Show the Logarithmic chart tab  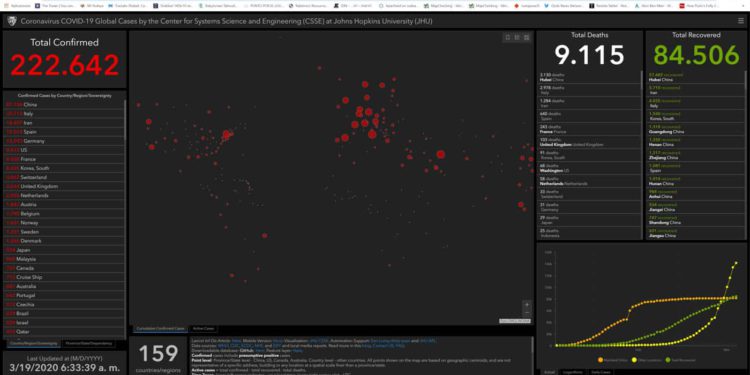pos(572,372)
